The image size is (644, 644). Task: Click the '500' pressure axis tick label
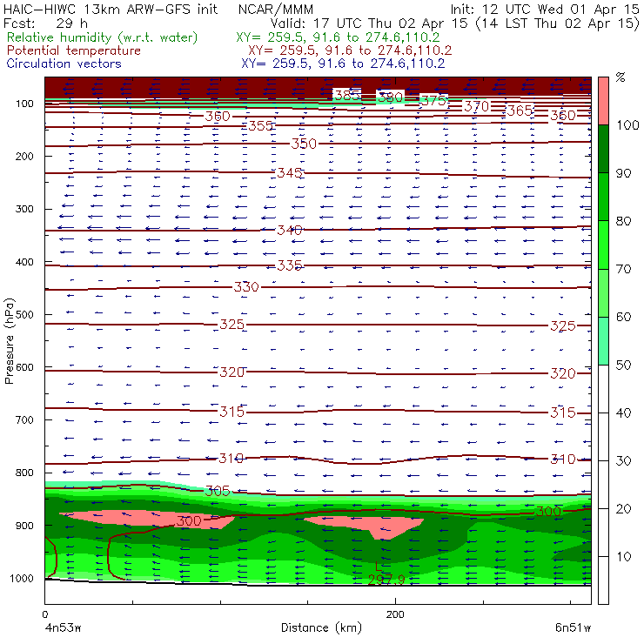pos(24,315)
